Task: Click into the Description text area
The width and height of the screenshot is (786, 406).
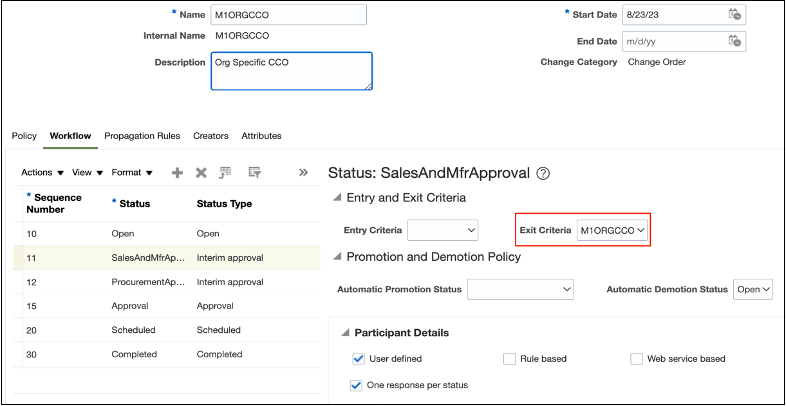Action: pyautogui.click(x=291, y=70)
